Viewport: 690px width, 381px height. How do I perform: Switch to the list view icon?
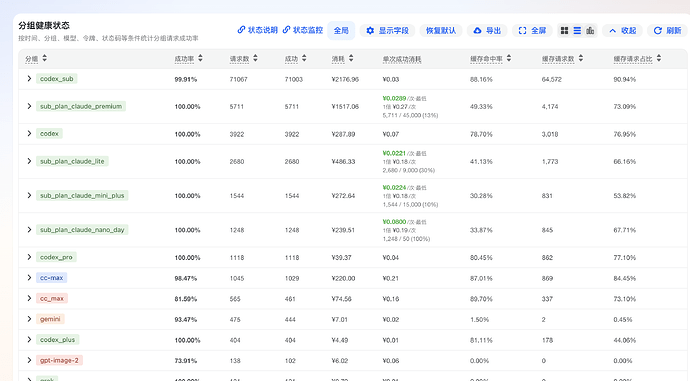pyautogui.click(x=577, y=30)
